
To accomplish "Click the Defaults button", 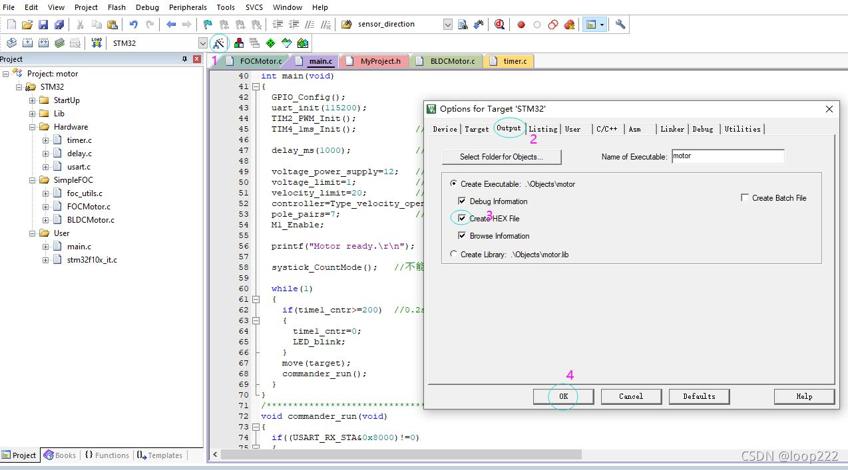I will click(699, 396).
